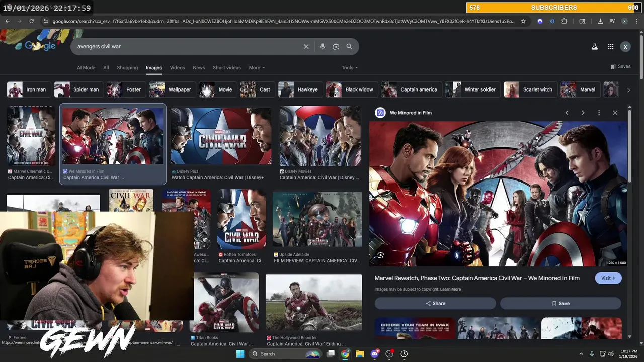Clear the search query with the X
The image size is (644, 362).
point(306,46)
